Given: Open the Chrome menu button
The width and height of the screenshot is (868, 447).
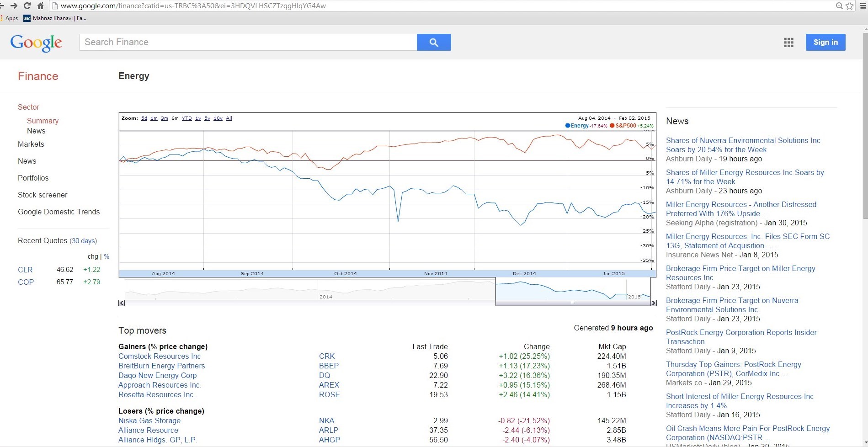Looking at the screenshot, I should click(863, 6).
